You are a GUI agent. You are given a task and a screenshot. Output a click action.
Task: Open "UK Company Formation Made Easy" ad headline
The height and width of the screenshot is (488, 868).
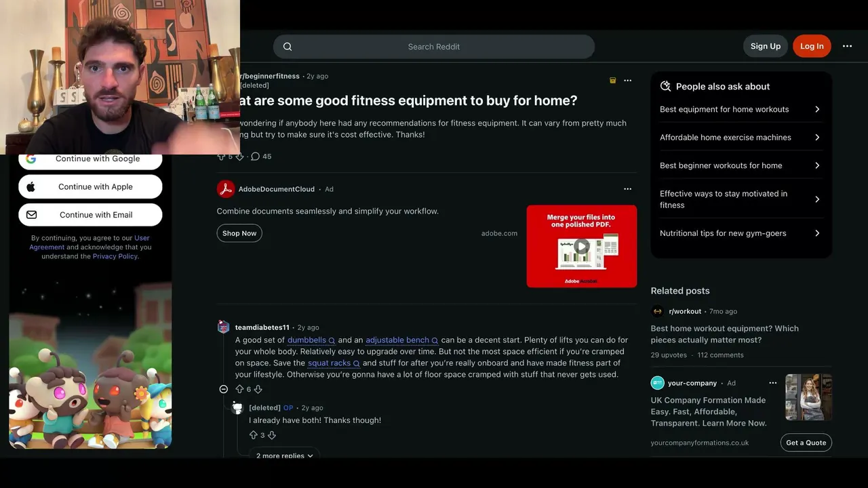pos(709,411)
